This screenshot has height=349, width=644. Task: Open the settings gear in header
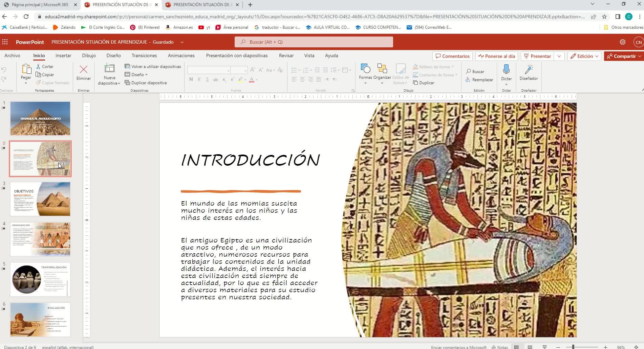point(622,42)
